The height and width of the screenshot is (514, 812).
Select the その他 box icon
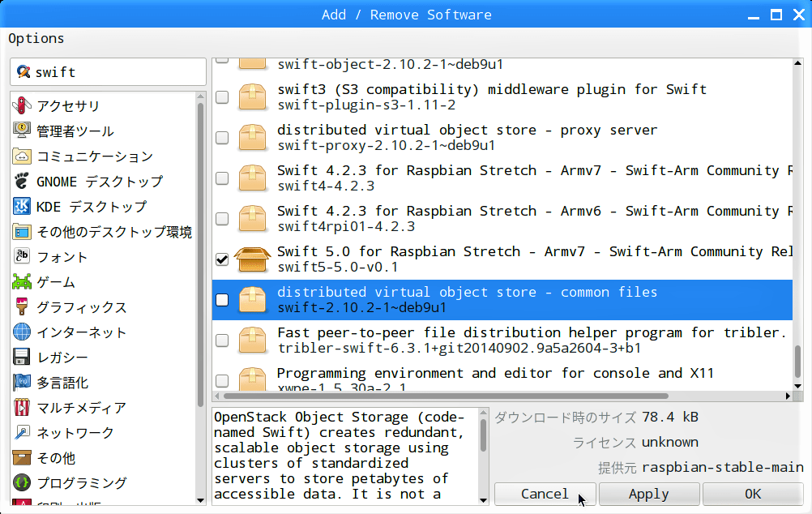coord(22,457)
